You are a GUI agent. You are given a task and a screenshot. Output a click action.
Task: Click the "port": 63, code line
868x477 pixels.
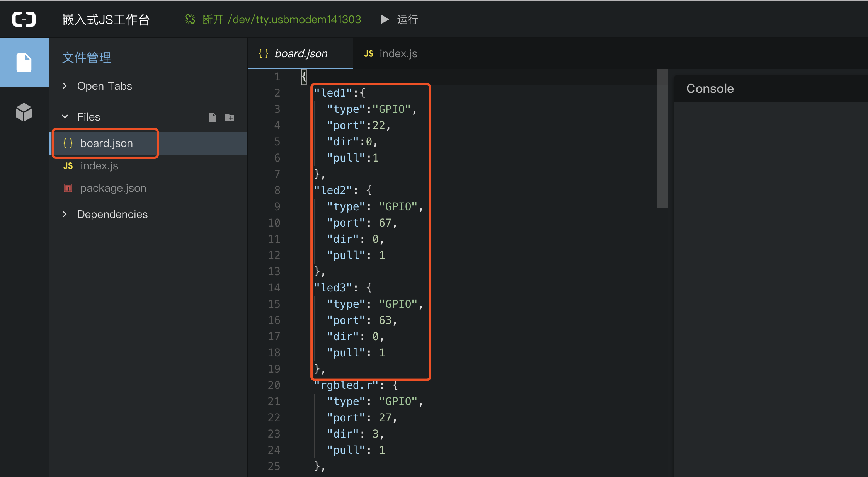[x=362, y=320]
